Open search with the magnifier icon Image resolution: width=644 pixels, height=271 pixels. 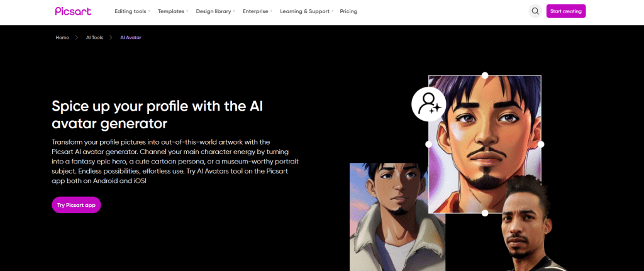coord(535,11)
